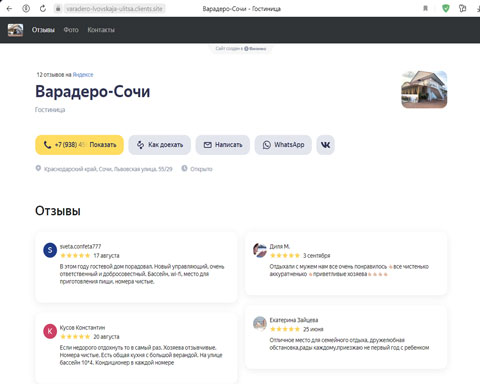Click the Написать message button
Viewport: 480px width, 384px height.
(x=223, y=145)
